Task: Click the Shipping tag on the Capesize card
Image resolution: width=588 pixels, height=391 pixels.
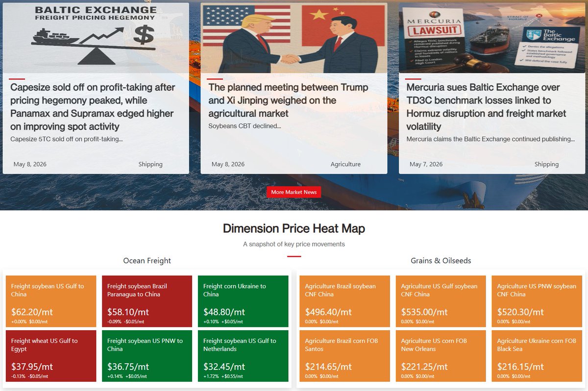Action: [150, 164]
